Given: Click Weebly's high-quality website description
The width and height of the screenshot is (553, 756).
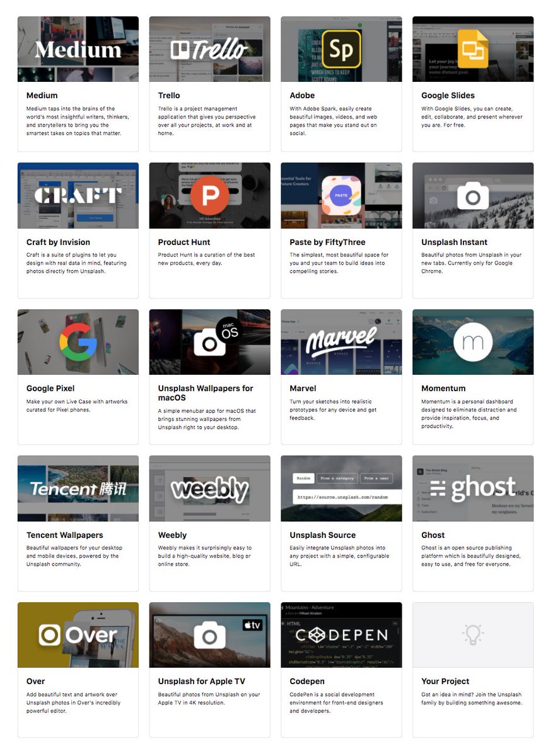Looking at the screenshot, I should tap(205, 556).
